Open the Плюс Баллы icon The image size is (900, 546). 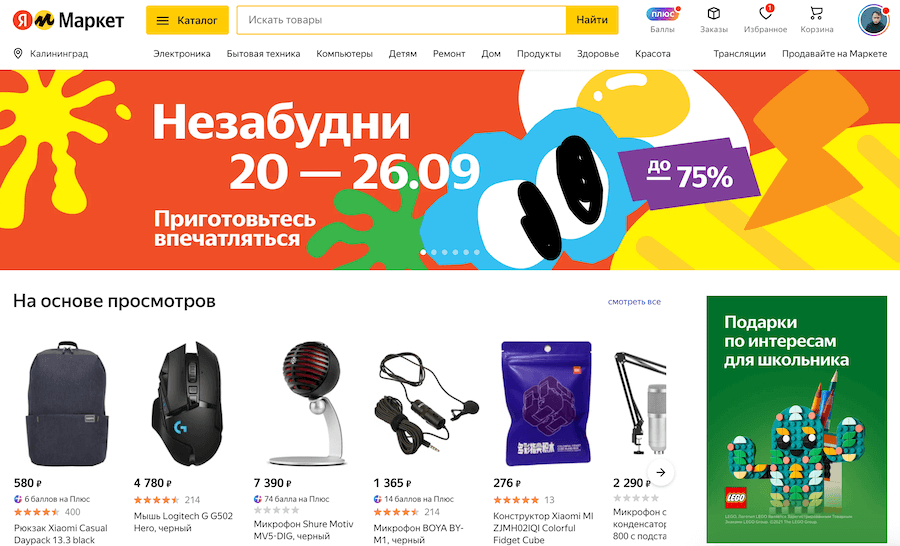point(662,14)
